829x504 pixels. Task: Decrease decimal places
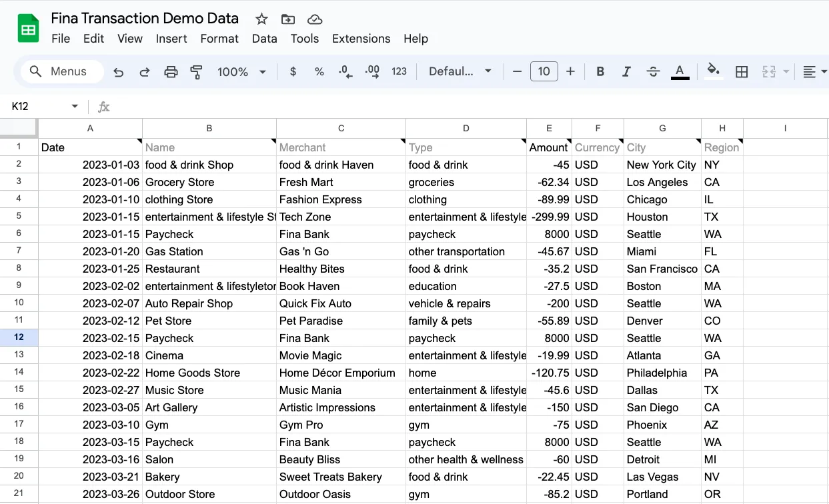coord(345,71)
